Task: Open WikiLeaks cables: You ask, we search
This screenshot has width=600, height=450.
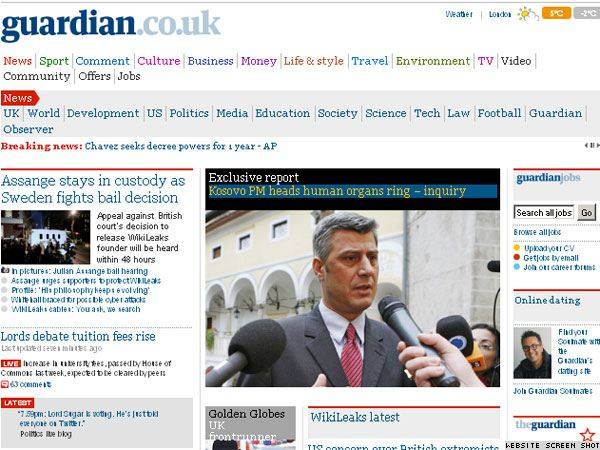Action: 76,309
